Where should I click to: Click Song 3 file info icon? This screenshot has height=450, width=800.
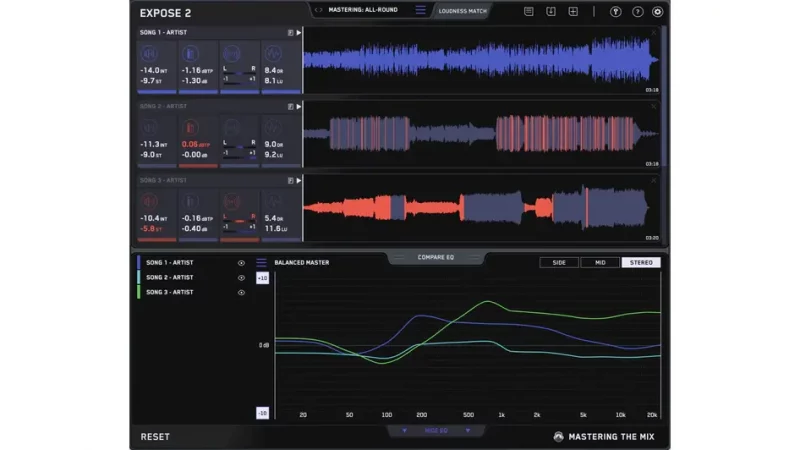click(290, 181)
